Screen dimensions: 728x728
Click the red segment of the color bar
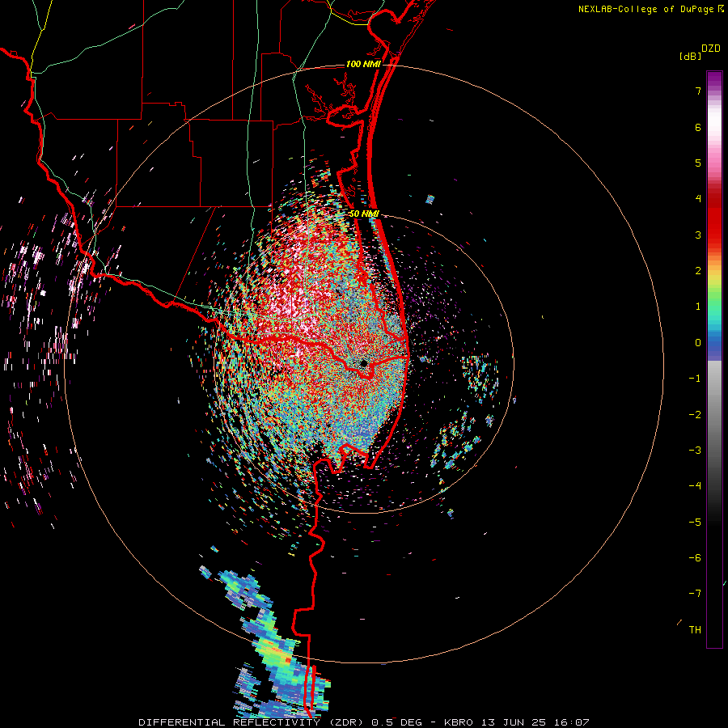(714, 218)
